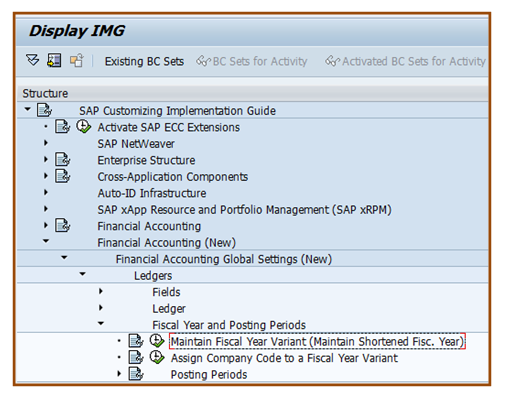Image resolution: width=508 pixels, height=397 pixels.
Task: Select Ledgers row text
Action: coord(153,276)
